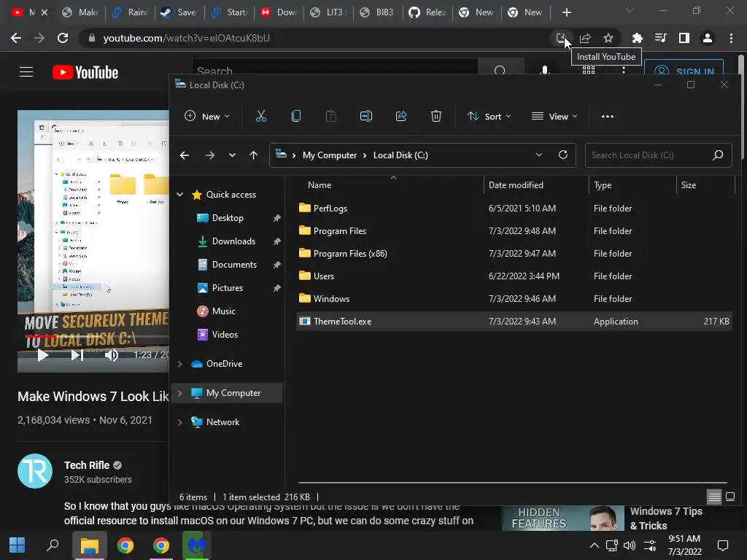
Task: Switch to the Save Chrome tab
Action: [x=179, y=12]
